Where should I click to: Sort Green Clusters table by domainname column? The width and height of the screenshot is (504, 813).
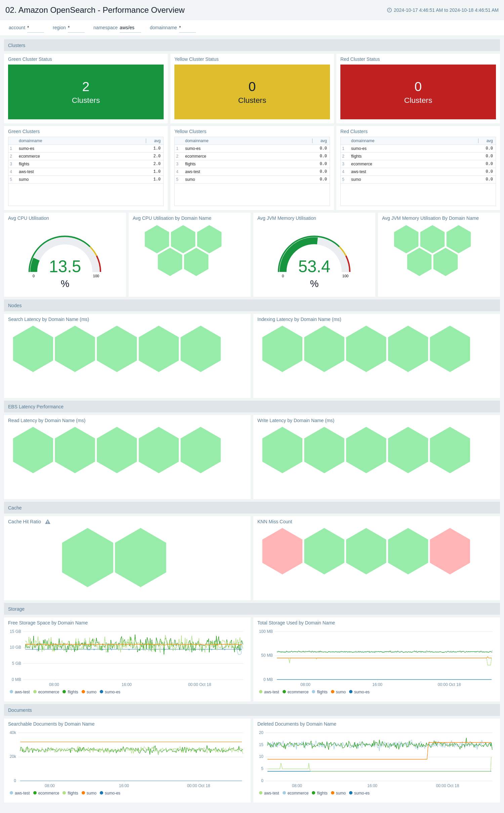tap(30, 141)
